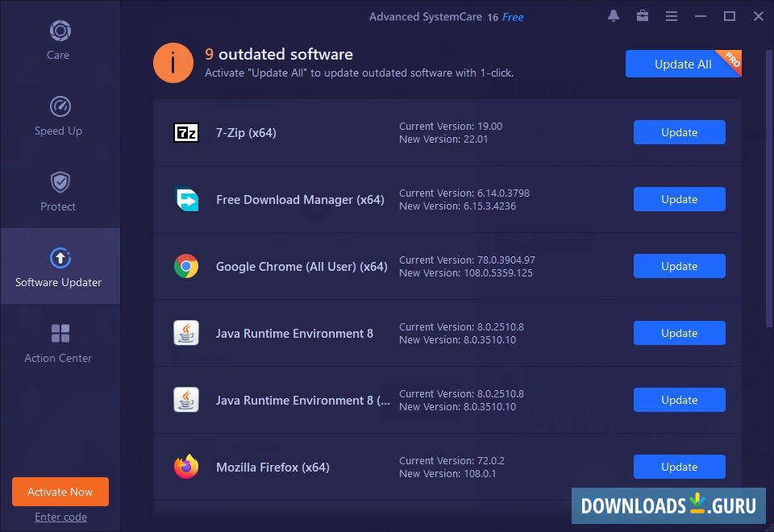The width and height of the screenshot is (774, 532).
Task: Open the Care section icon
Action: [60, 31]
